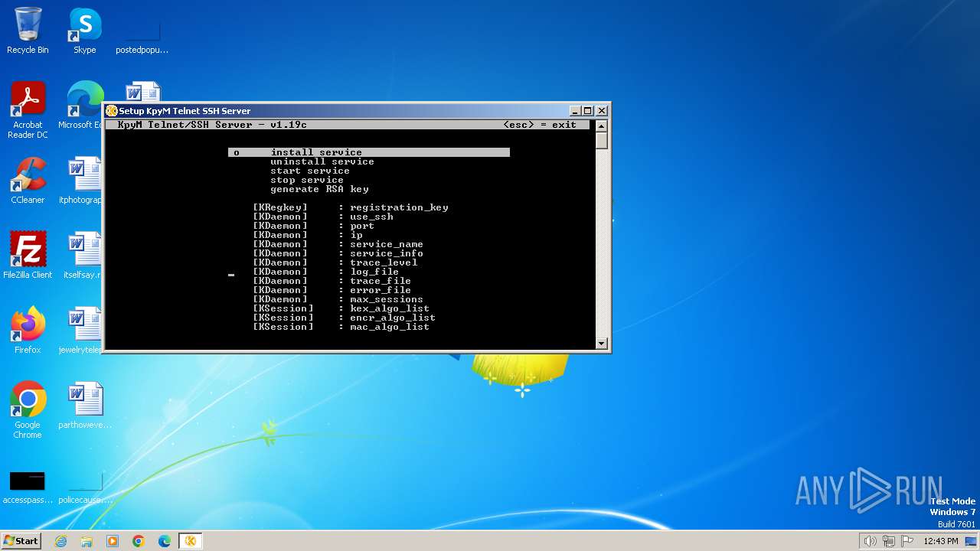Show the taskbar clock at 12:43 PM

(x=941, y=541)
